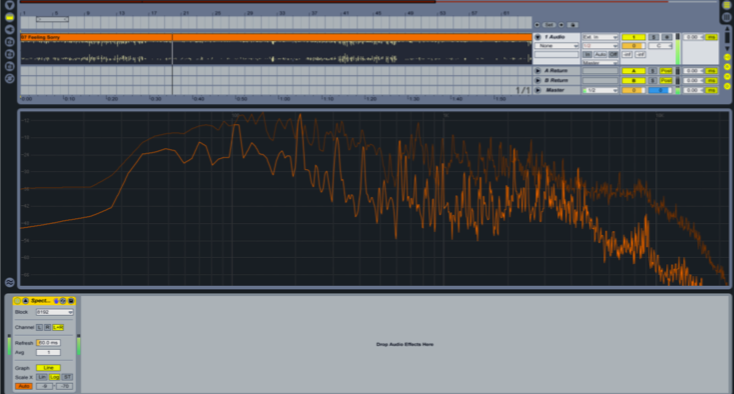The image size is (734, 394).
Task: Click the 1 Audio track volume slider
Action: (x=633, y=46)
